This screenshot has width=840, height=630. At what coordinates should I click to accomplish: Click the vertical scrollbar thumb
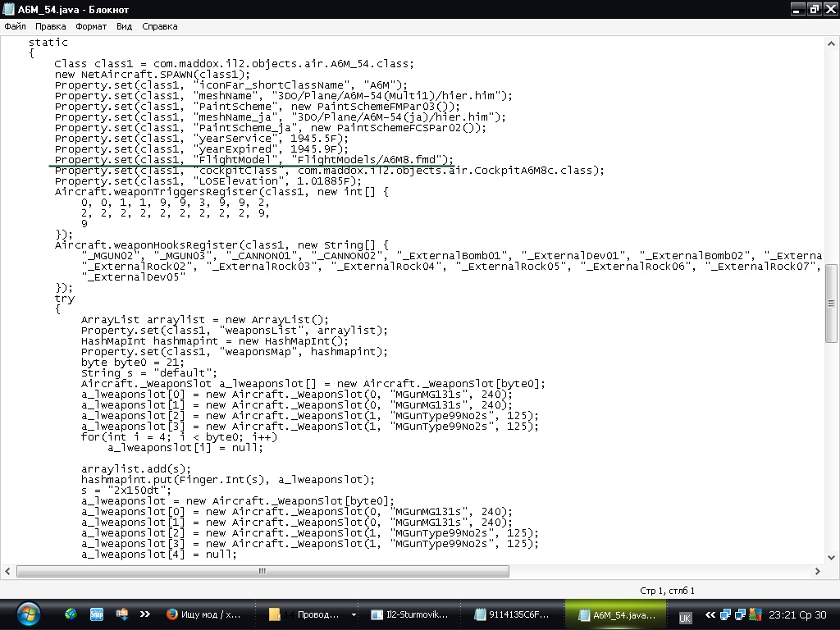pyautogui.click(x=831, y=304)
